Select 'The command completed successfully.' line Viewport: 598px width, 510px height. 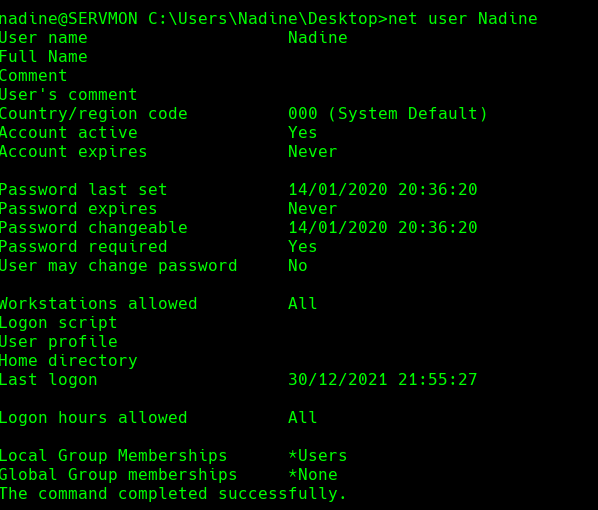pos(173,494)
